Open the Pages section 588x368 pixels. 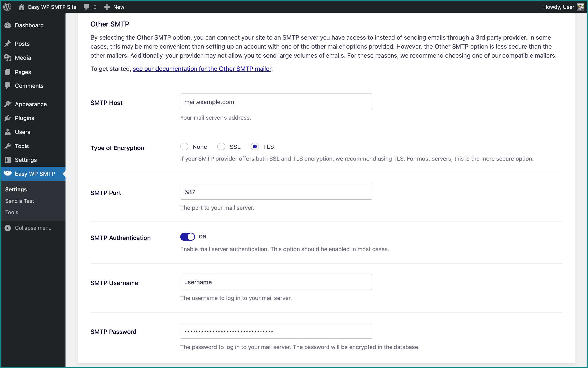[x=23, y=72]
